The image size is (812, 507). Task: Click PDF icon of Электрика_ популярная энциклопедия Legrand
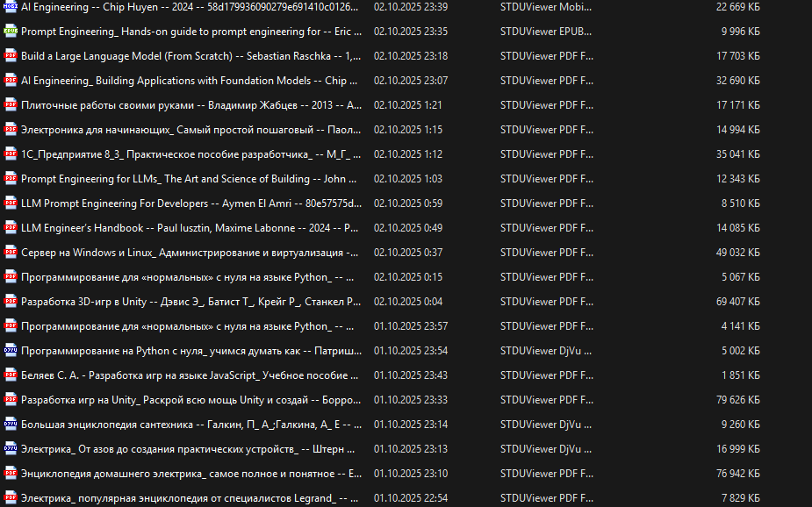click(x=11, y=498)
